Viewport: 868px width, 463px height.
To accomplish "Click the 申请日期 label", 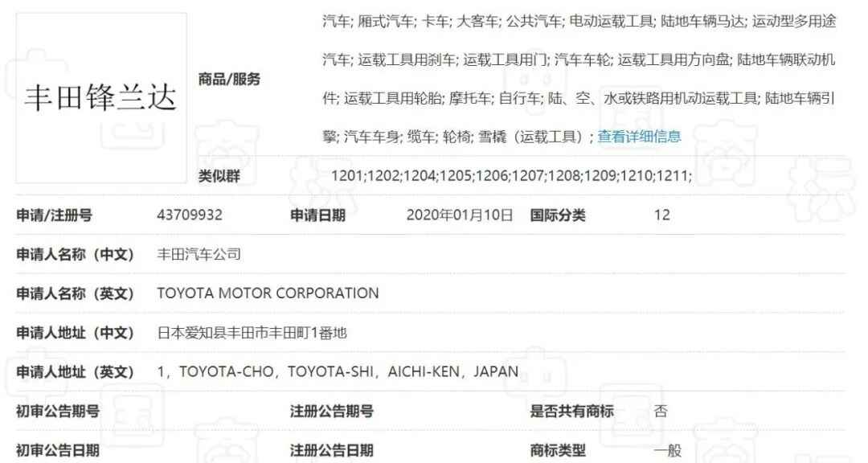I will (317, 215).
